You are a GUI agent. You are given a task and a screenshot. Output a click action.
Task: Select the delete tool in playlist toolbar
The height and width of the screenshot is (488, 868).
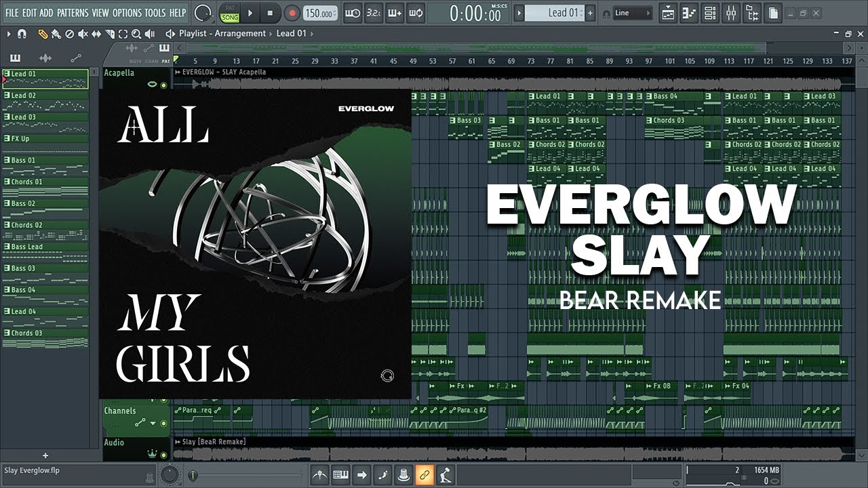69,34
